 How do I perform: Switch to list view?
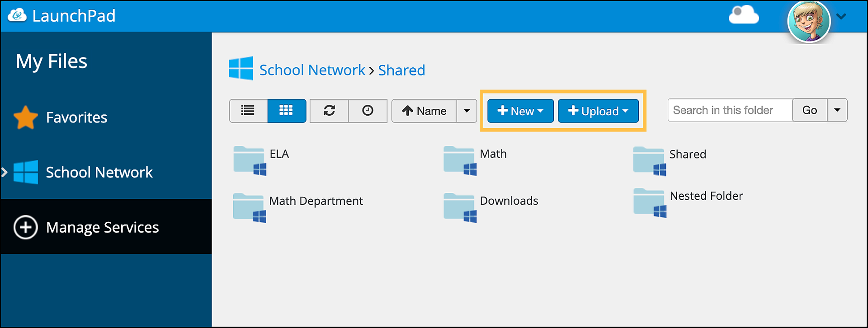coord(248,111)
